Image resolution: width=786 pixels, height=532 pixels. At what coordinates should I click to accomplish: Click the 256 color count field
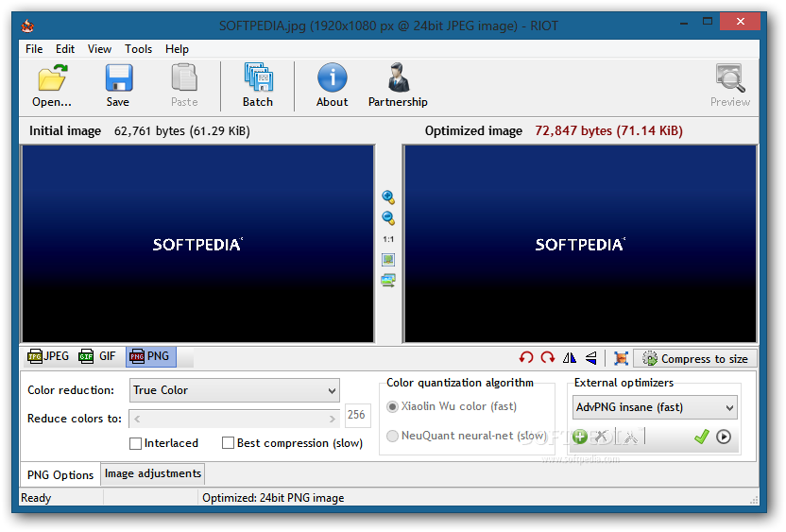tap(357, 415)
